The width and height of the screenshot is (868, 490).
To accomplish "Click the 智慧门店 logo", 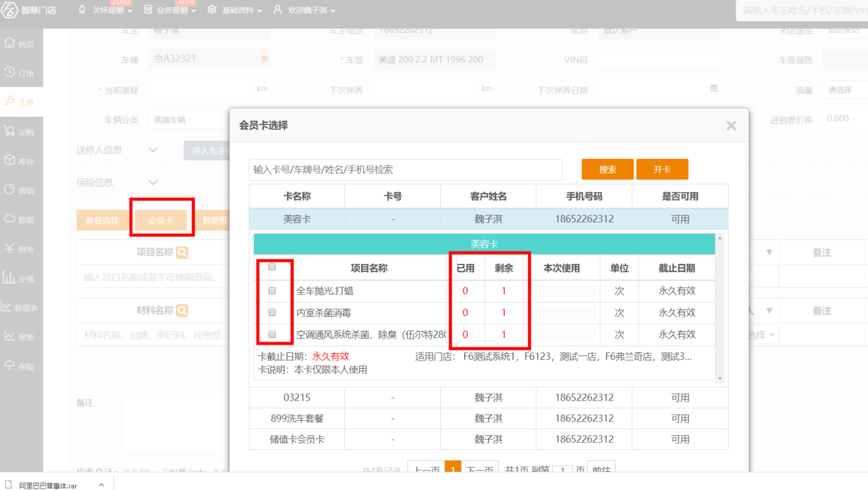I will tap(30, 10).
